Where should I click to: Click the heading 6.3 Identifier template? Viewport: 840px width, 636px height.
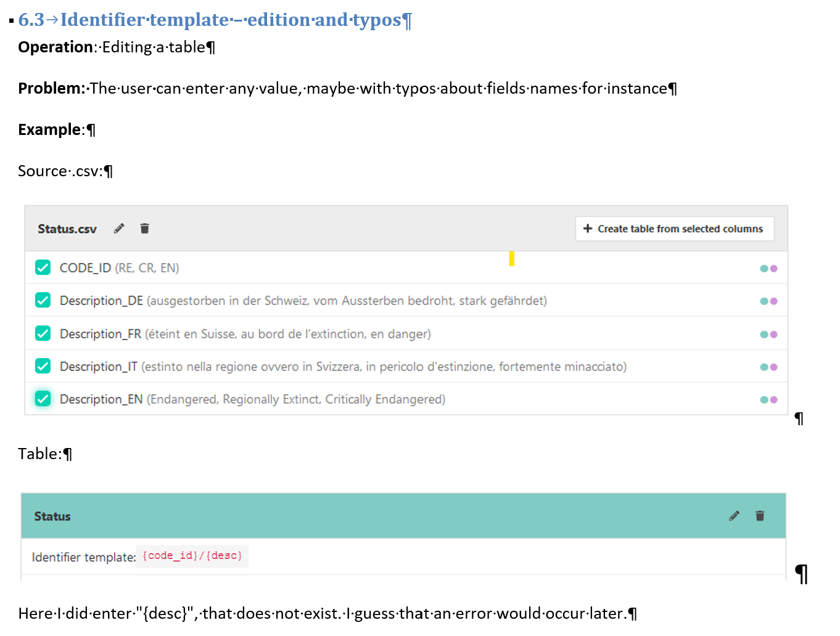[x=213, y=19]
